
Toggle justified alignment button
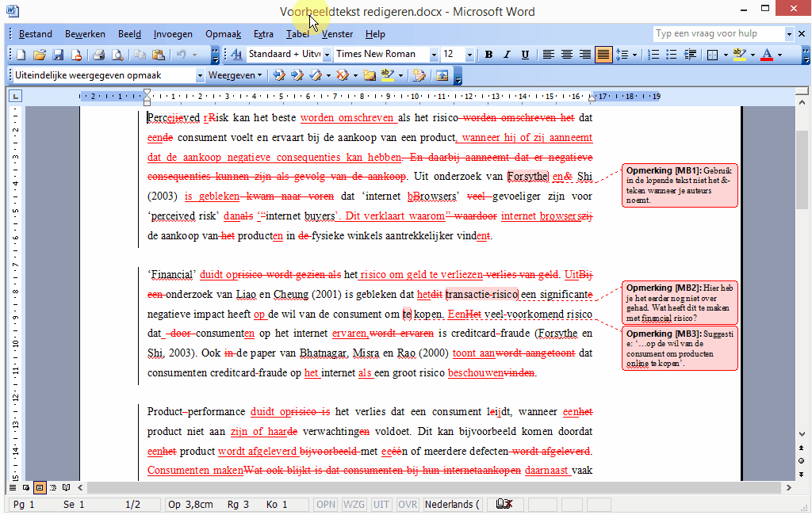pos(603,55)
